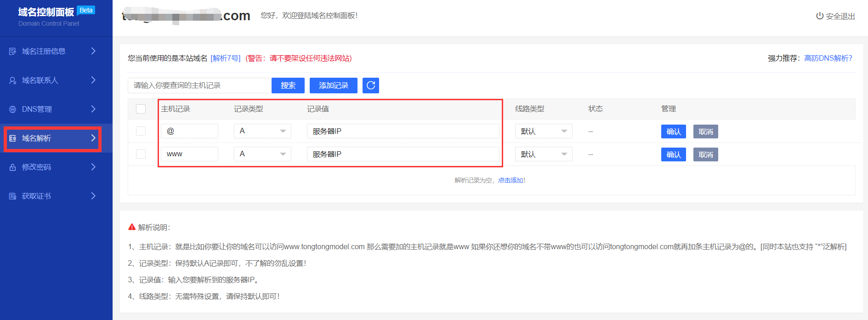Confirm the www record with 确认

[674, 154]
